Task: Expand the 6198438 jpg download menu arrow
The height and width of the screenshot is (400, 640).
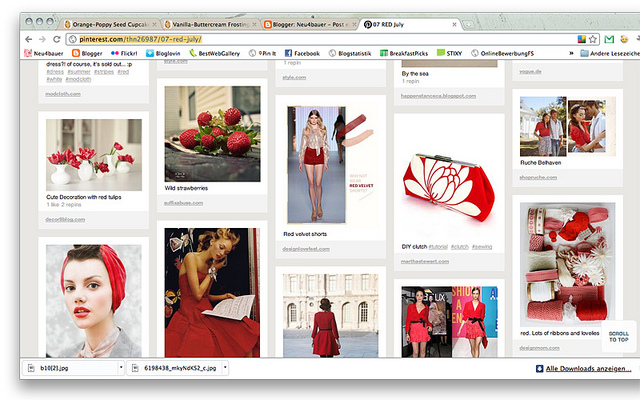Action: tap(226, 368)
